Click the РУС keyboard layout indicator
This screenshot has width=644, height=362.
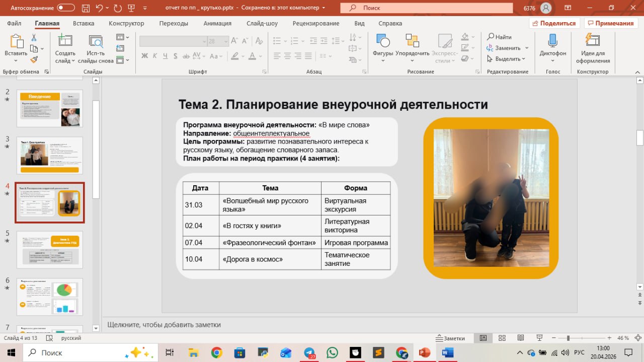[579, 352]
